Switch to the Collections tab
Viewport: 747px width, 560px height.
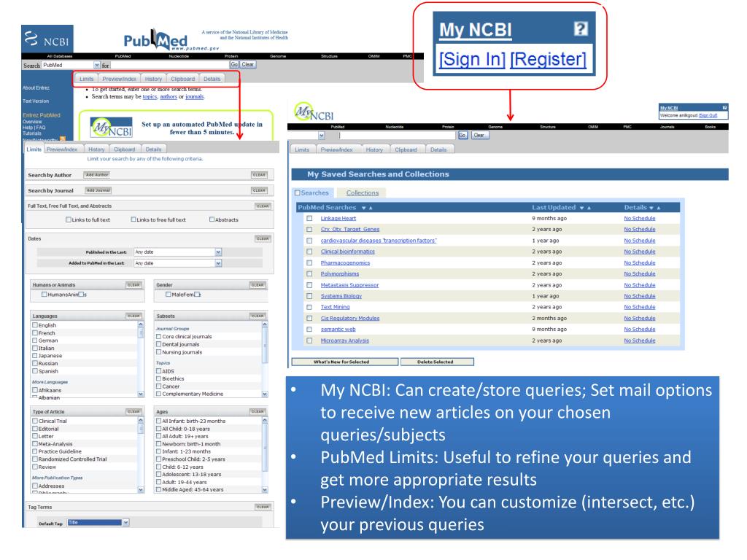pos(363,192)
